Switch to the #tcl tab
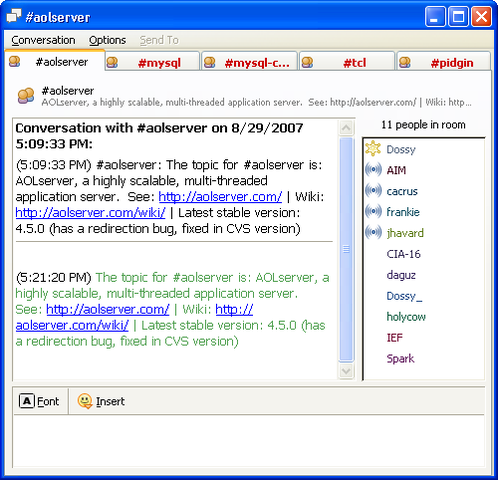 tap(347, 61)
